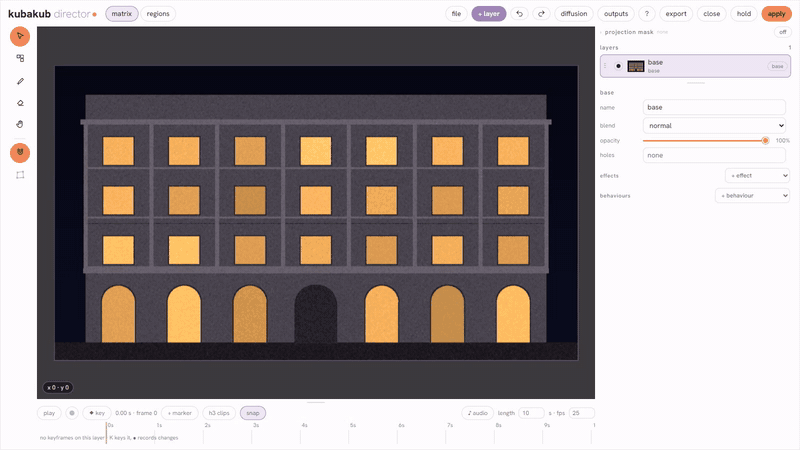This screenshot has height=450, width=800.
Task: Click the orange dot by director
Action: (x=94, y=14)
